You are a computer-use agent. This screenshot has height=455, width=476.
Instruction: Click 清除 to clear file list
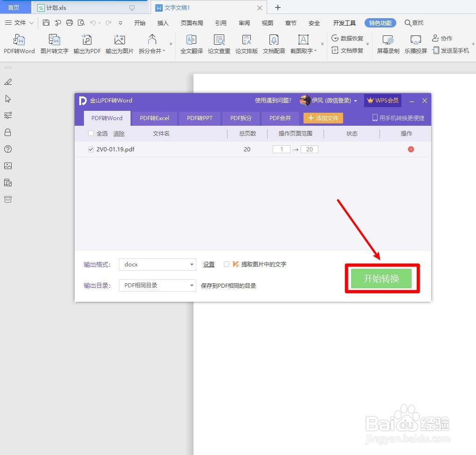pos(119,134)
